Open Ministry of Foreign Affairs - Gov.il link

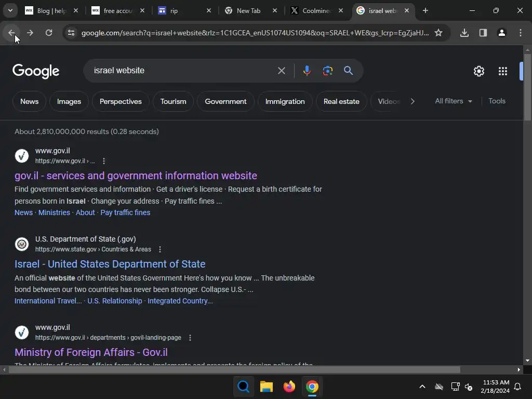(x=91, y=352)
